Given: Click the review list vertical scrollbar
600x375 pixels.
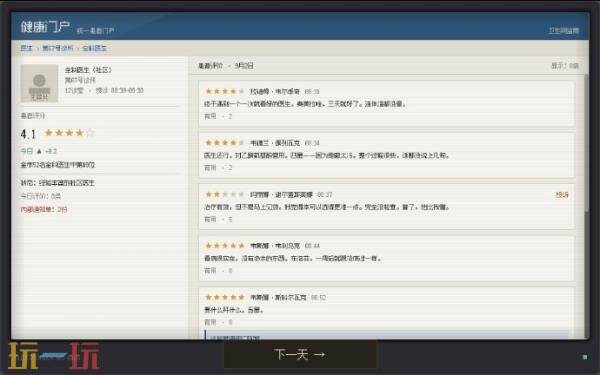Looking at the screenshot, I should click(x=587, y=142).
